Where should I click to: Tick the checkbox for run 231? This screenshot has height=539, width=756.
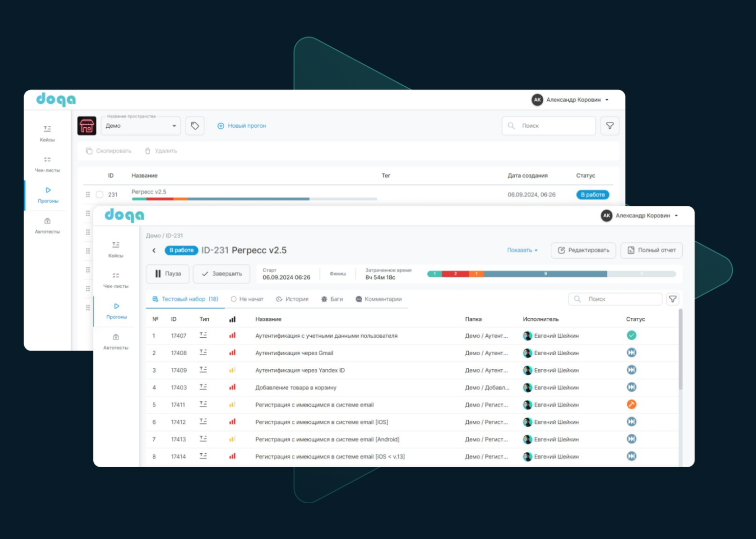click(100, 195)
